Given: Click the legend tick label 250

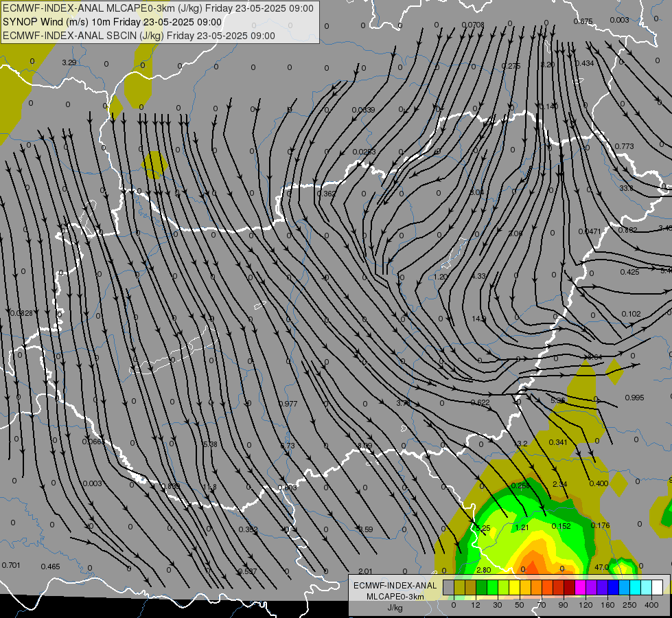Looking at the screenshot, I should click(629, 605).
